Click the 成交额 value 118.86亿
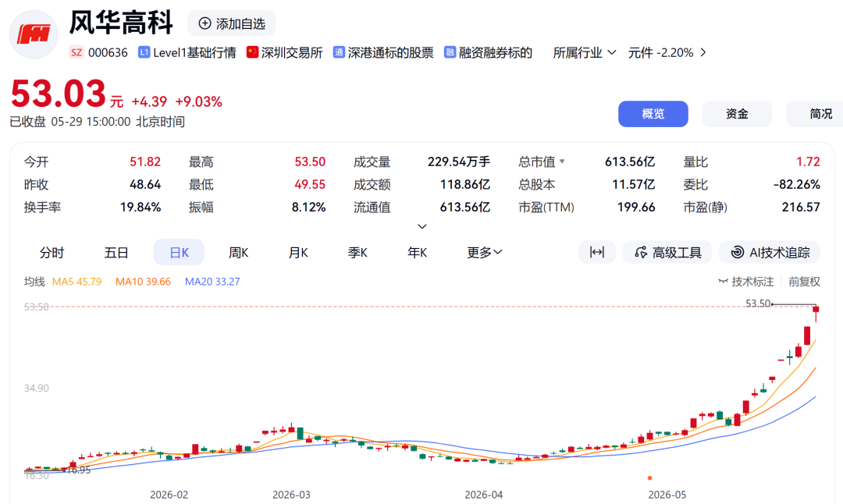843x504 pixels. (465, 184)
